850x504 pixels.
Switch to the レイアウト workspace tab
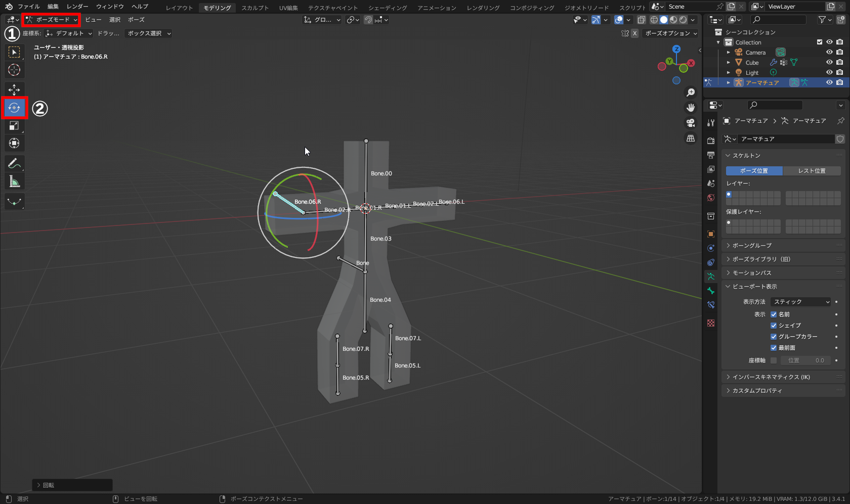[x=180, y=8]
